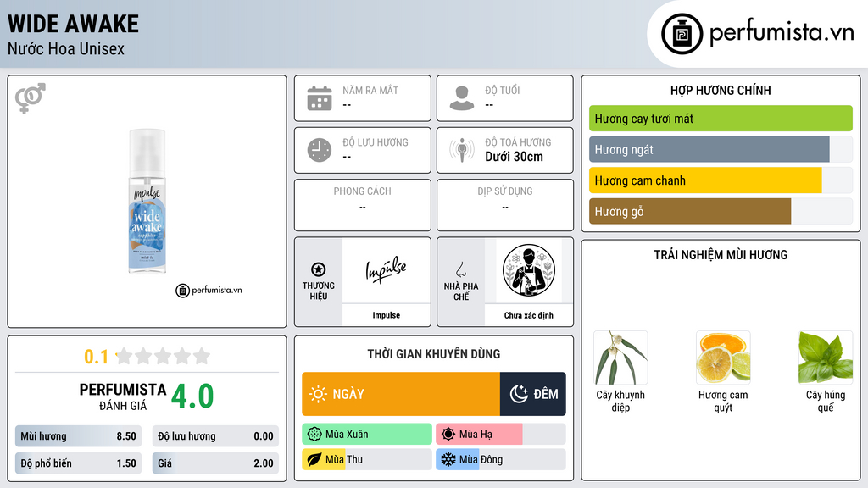Click the Dưới 30cm sillage value
The width and height of the screenshot is (868, 488).
click(x=514, y=157)
